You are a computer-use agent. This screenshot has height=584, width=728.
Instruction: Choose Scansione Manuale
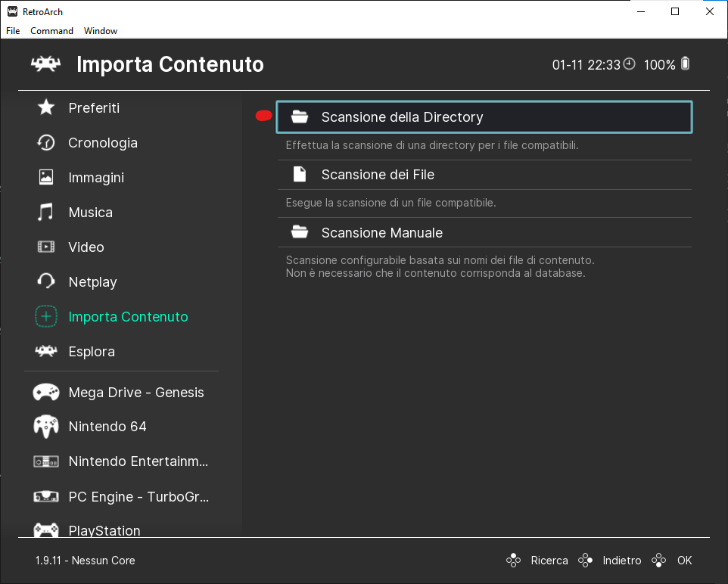pos(484,232)
